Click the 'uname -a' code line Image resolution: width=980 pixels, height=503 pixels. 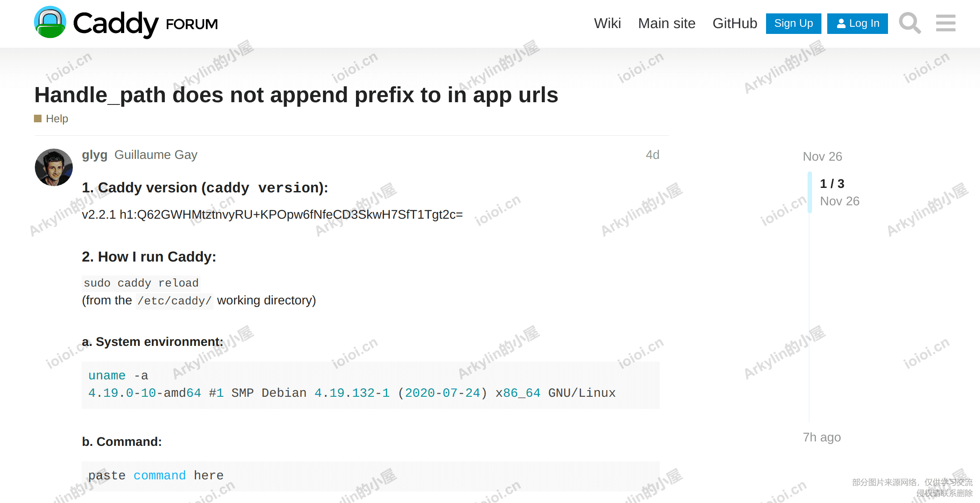(x=118, y=376)
